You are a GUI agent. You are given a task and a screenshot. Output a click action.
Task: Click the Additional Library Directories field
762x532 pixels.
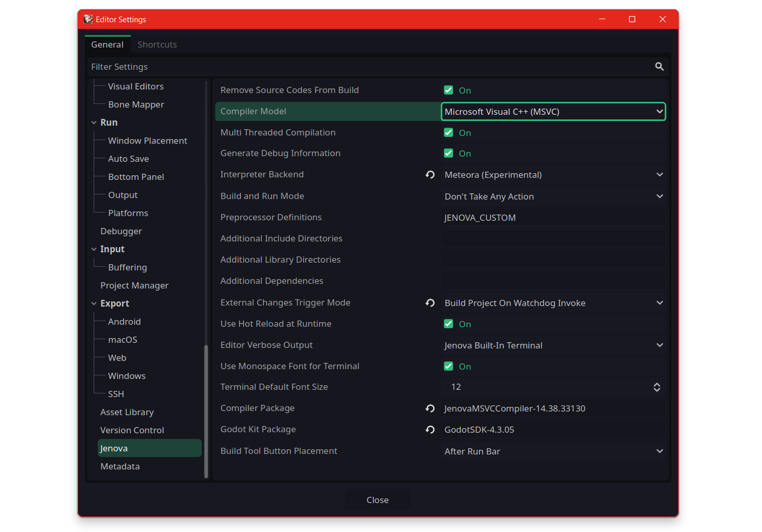(553, 260)
